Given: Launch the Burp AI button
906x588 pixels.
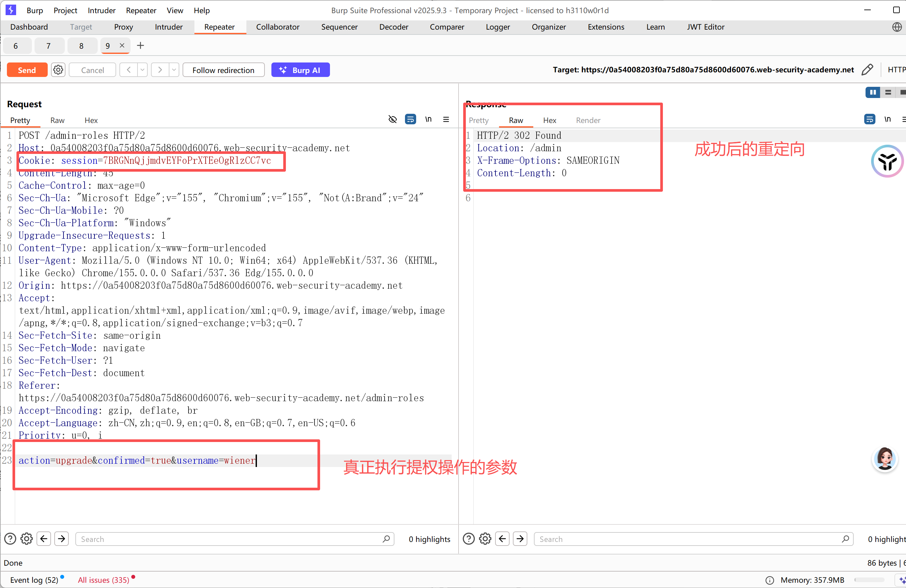Looking at the screenshot, I should click(x=300, y=70).
